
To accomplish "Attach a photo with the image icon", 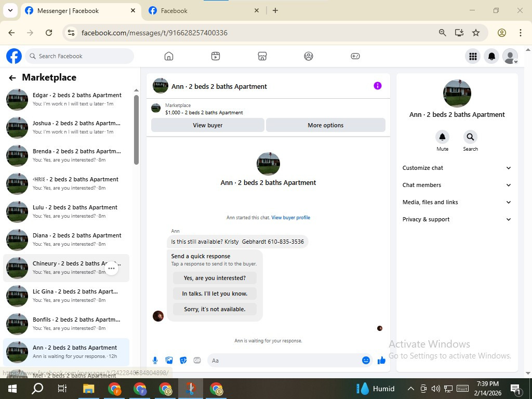I will tap(169, 361).
